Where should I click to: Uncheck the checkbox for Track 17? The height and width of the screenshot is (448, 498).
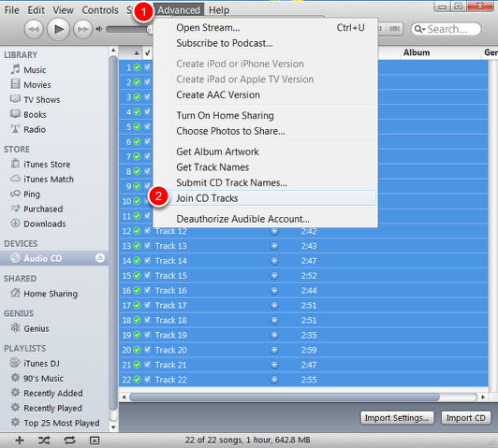point(147,305)
